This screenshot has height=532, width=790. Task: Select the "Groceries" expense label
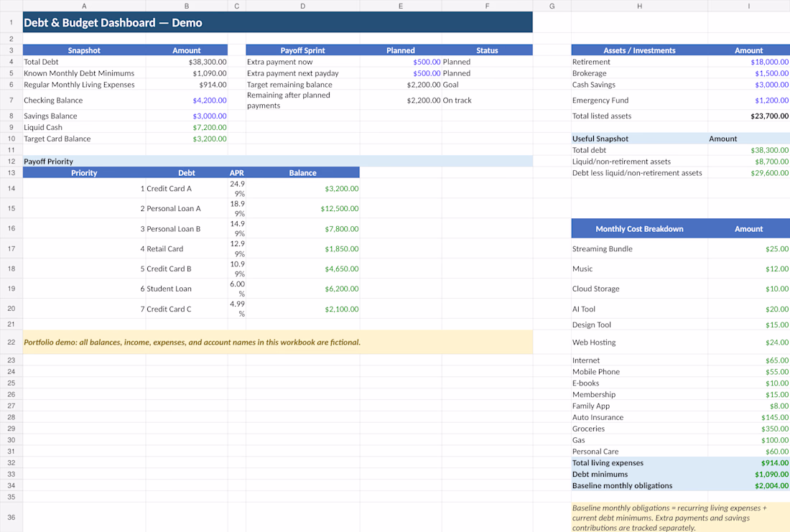pos(588,429)
